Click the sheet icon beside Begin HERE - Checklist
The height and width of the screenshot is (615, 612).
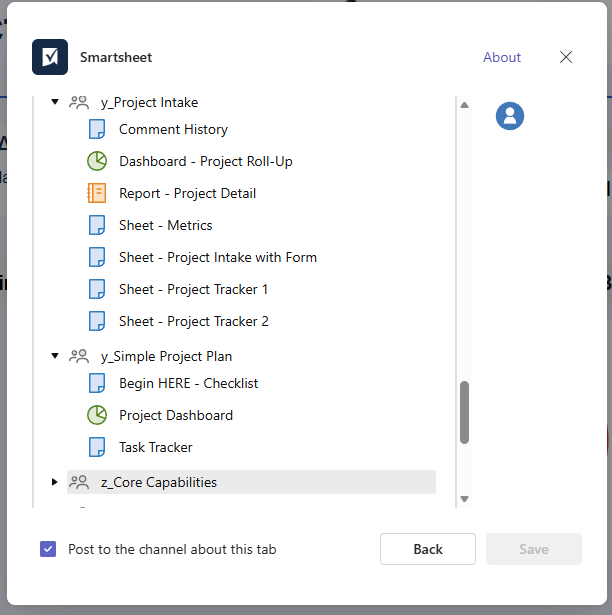[97, 383]
